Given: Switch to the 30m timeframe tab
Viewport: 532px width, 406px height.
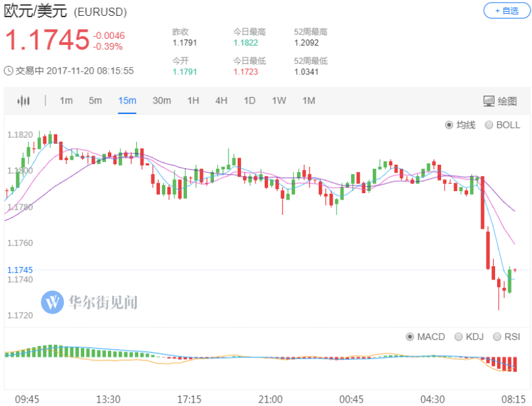Looking at the screenshot, I should coord(162,101).
